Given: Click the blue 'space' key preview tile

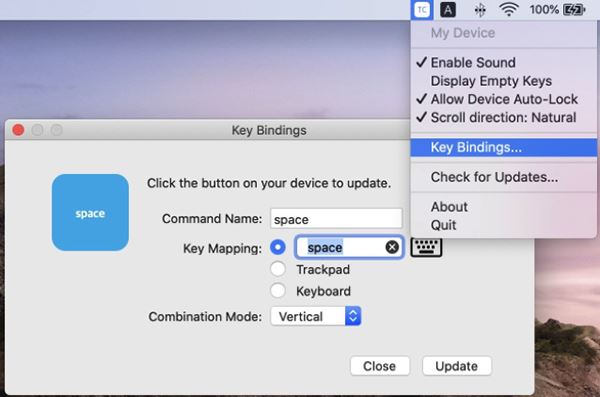Looking at the screenshot, I should pos(90,212).
